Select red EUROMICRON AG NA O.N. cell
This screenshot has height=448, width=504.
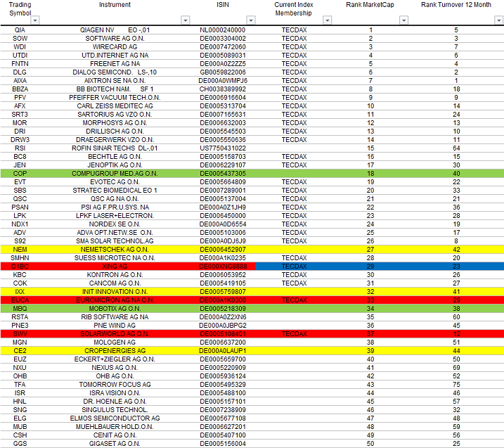pos(115,300)
